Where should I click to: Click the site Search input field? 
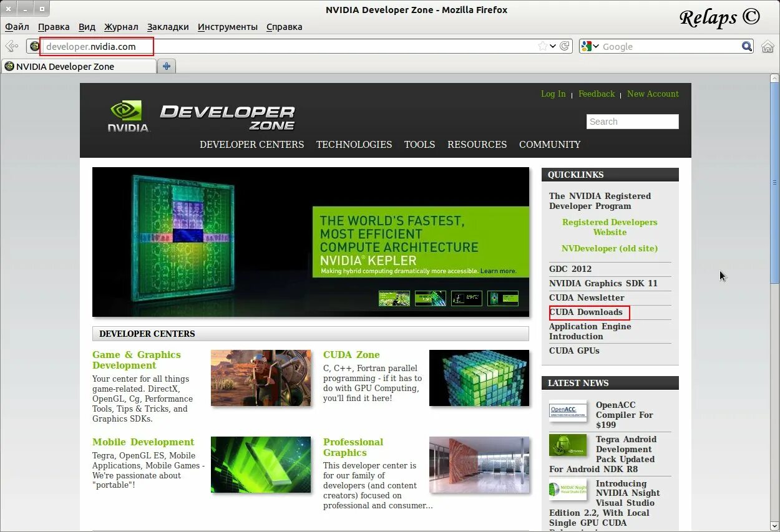633,122
